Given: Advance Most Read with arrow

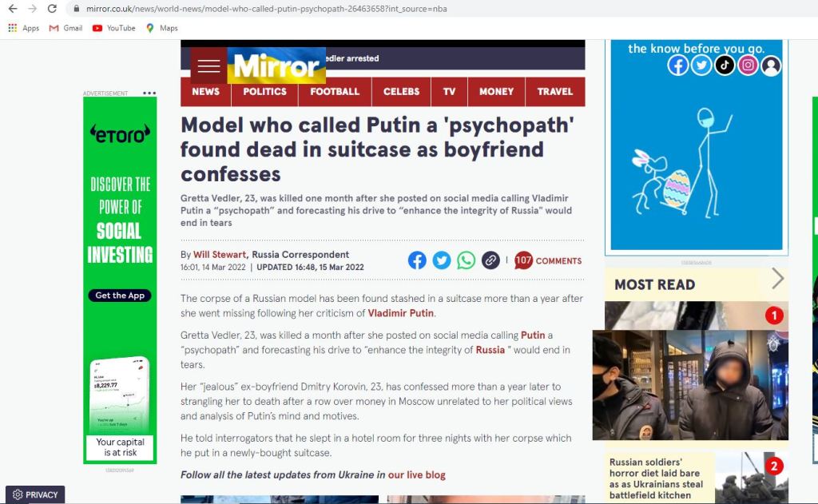Looking at the screenshot, I should (777, 279).
